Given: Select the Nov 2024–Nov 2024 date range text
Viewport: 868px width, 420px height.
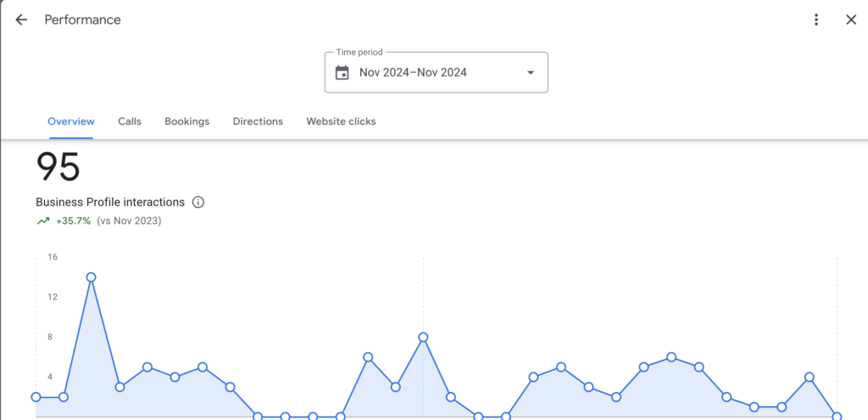Looking at the screenshot, I should click(413, 73).
